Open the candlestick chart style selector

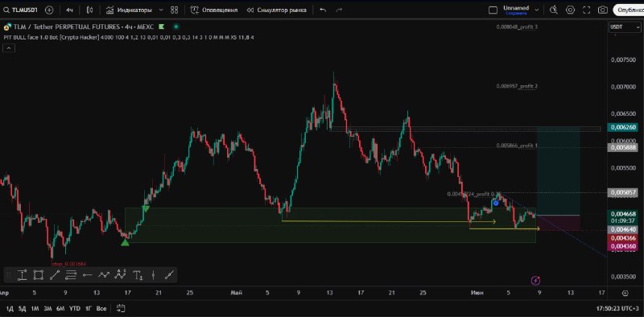(90, 10)
